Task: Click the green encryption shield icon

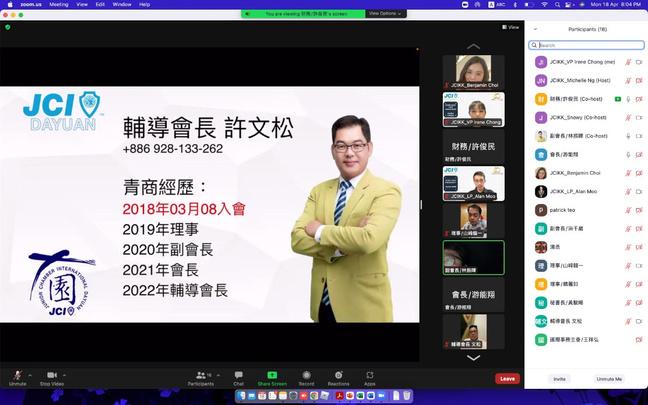Action: pyautogui.click(x=7, y=27)
